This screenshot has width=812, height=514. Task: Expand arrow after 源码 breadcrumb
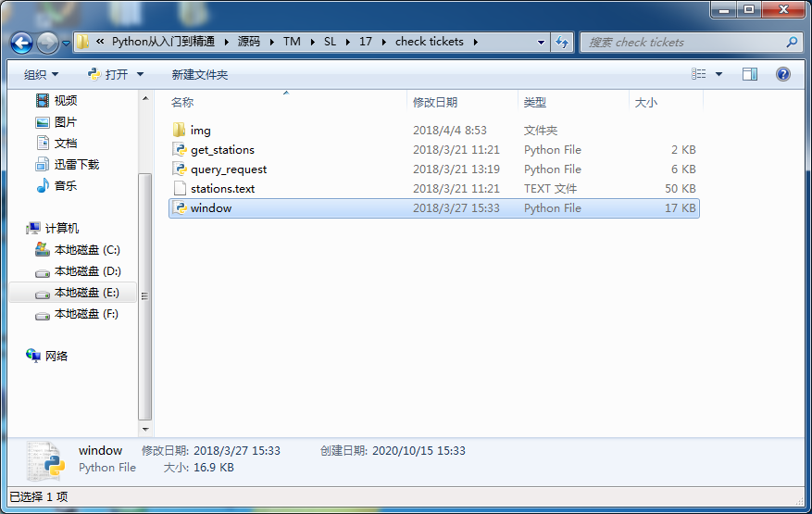(x=272, y=42)
